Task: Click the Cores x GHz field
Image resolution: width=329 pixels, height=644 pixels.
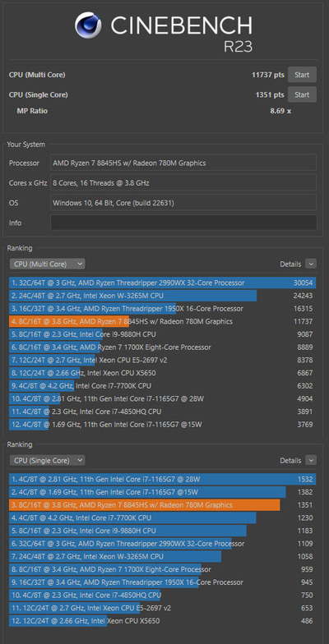Action: pyautogui.click(x=183, y=182)
